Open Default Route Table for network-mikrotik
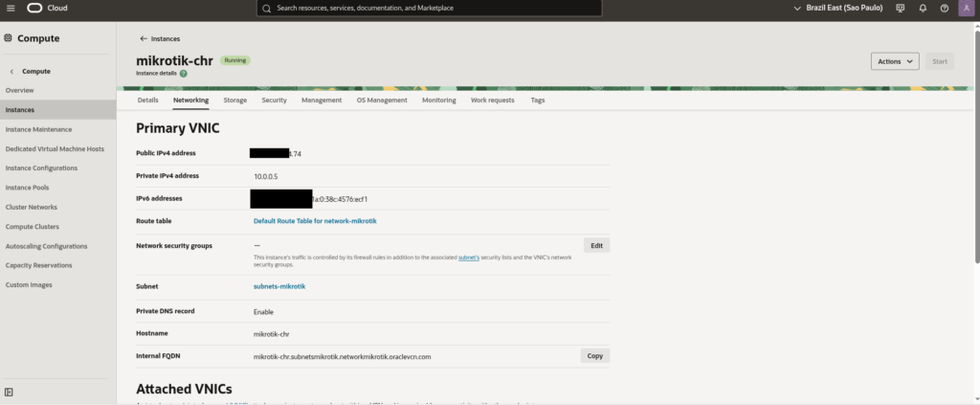 (315, 220)
